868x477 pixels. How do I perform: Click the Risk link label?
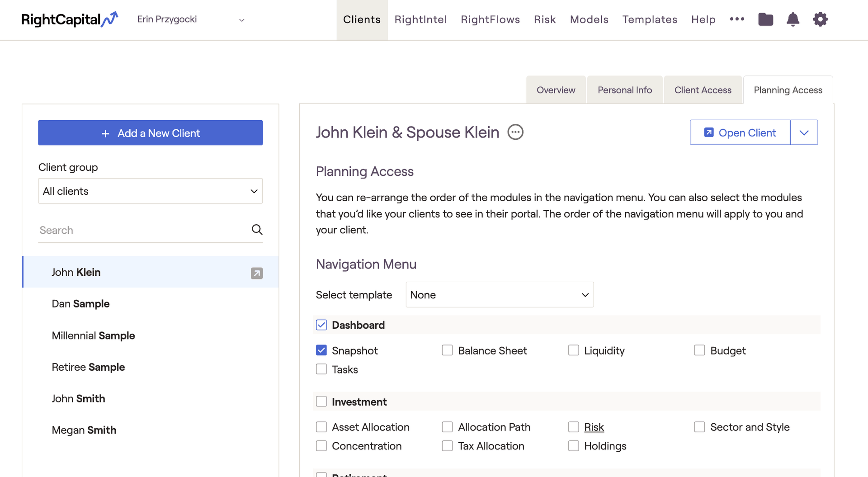594,427
